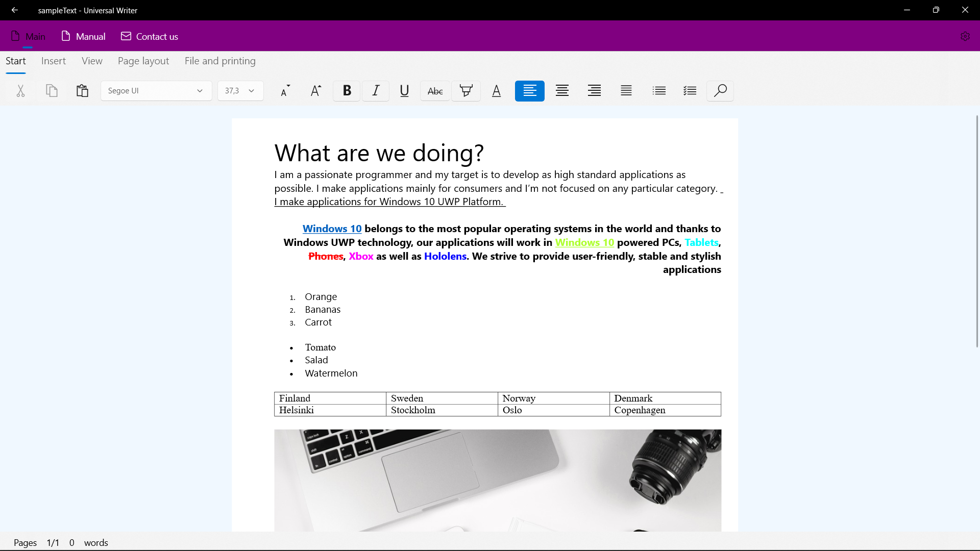Click the Paste clipboard icon

[82, 91]
